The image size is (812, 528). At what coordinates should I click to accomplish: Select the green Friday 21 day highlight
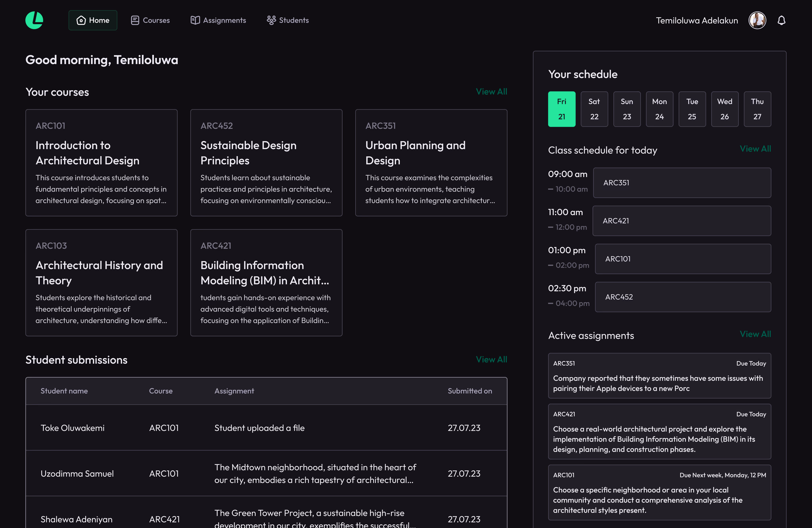561,109
